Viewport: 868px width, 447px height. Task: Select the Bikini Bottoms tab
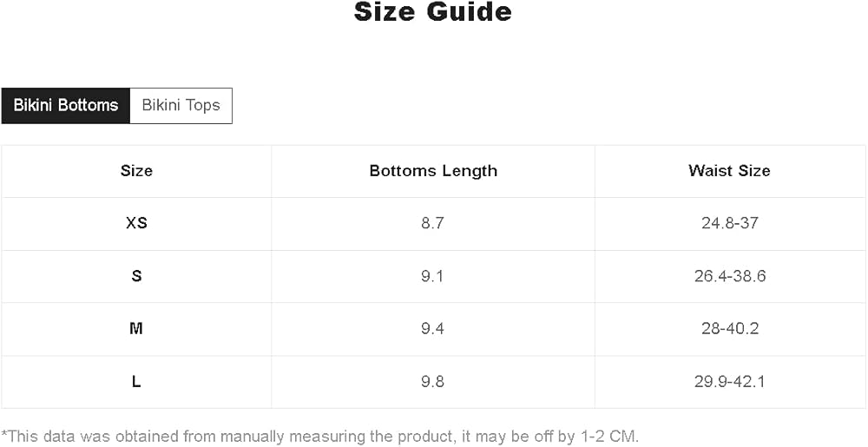click(x=66, y=106)
